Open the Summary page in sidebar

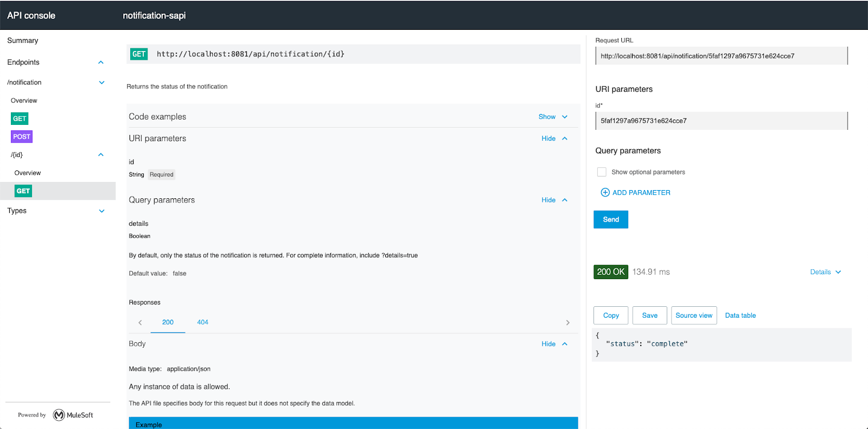point(23,41)
